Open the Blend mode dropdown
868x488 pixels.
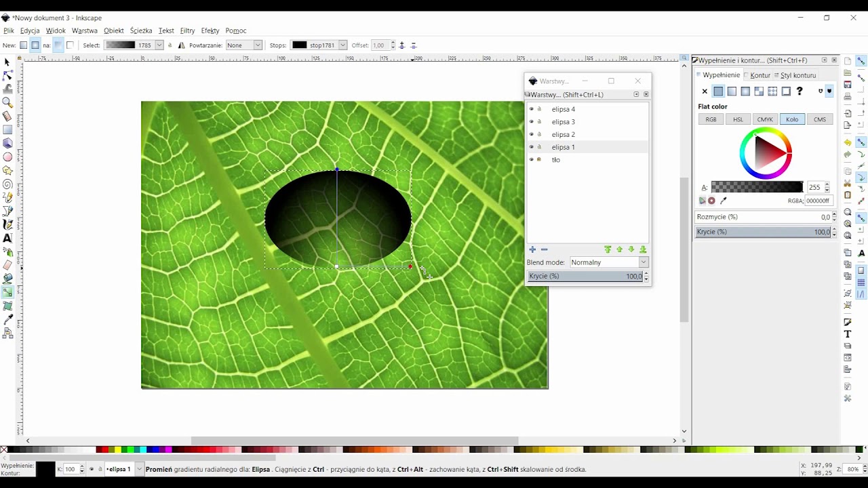coord(608,262)
